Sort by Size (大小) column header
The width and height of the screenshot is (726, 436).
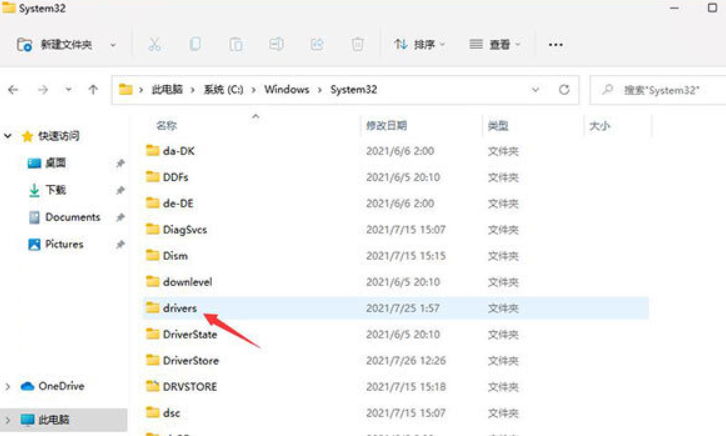[x=600, y=125]
